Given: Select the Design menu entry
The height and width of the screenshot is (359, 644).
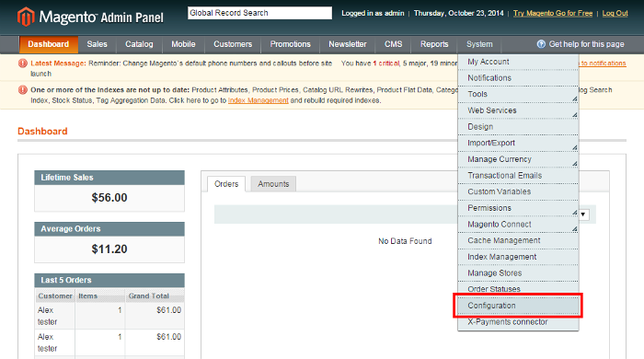Looking at the screenshot, I should point(518,126).
